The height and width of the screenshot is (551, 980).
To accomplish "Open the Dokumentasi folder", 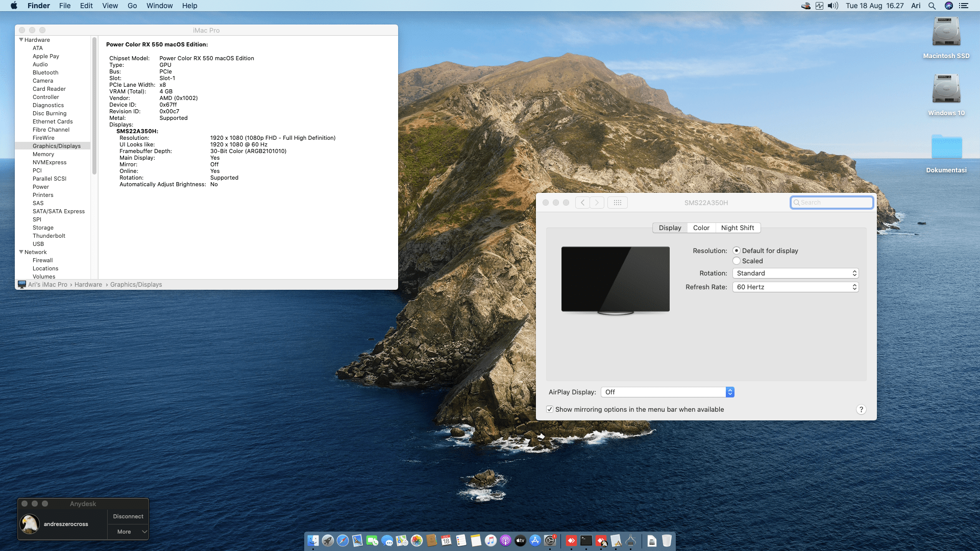I will (x=946, y=148).
